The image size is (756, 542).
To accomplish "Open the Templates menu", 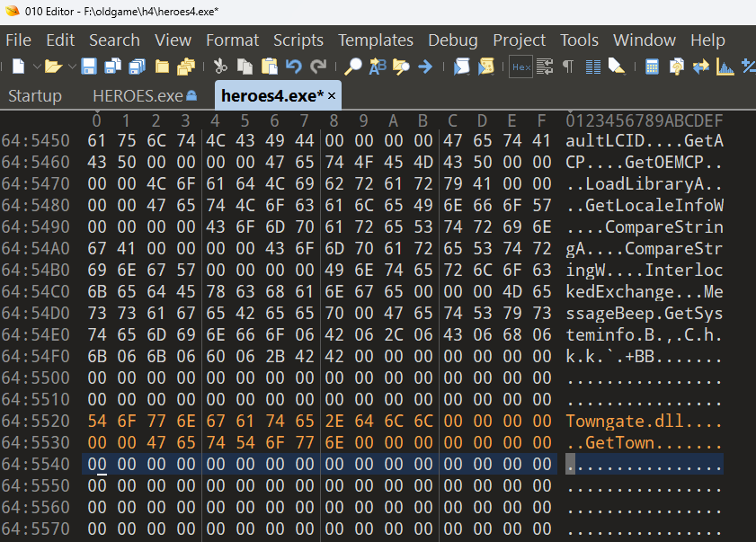I will [376, 40].
